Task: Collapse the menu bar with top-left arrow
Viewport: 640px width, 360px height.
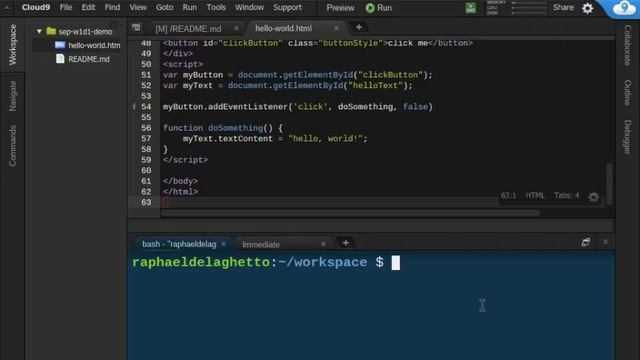Action: click(x=7, y=7)
